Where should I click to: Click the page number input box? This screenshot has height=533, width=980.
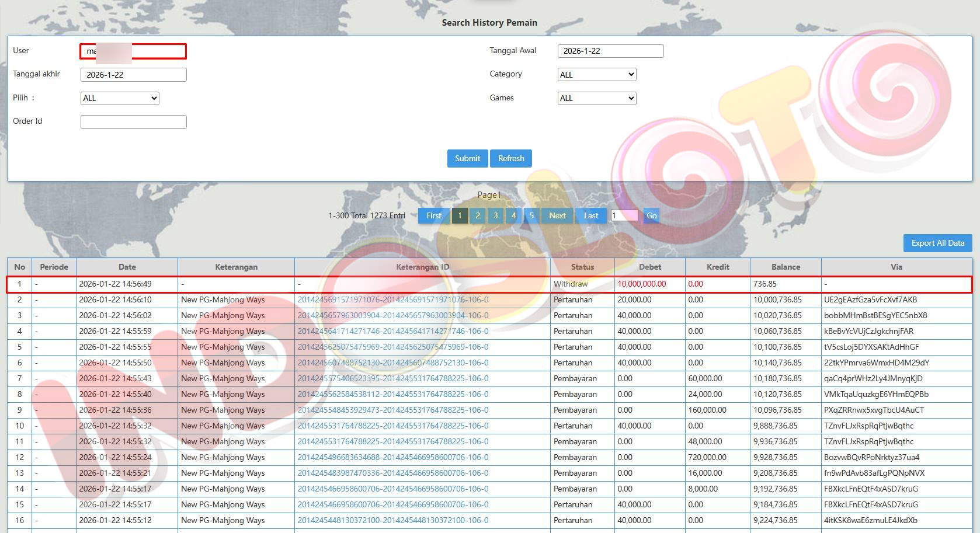pos(624,215)
